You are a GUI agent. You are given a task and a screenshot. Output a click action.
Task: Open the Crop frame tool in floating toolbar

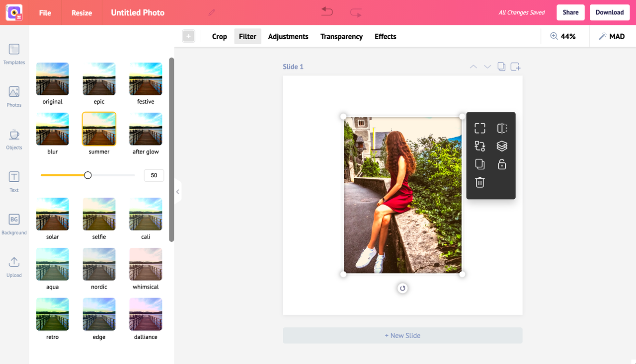coord(479,128)
